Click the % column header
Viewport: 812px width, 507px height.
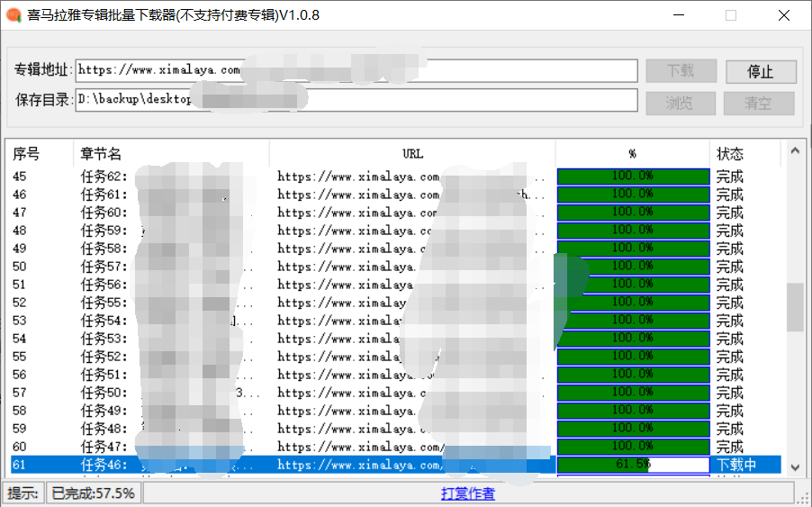632,153
